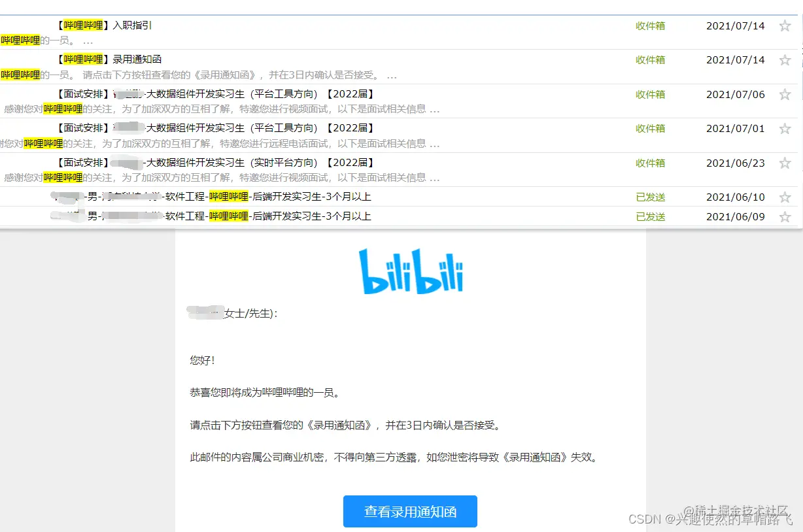Star the sent email dated 2021/06/09
Screen dimensions: 803x532
click(x=785, y=217)
